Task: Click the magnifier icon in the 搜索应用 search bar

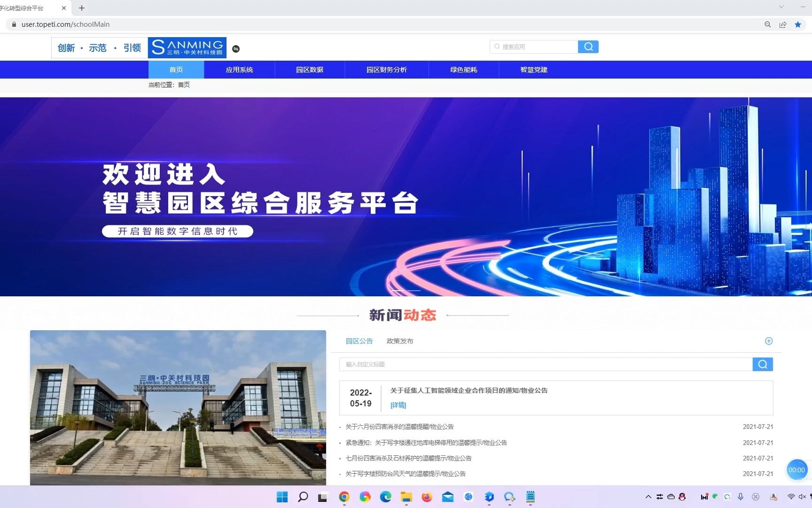Action: [x=588, y=47]
